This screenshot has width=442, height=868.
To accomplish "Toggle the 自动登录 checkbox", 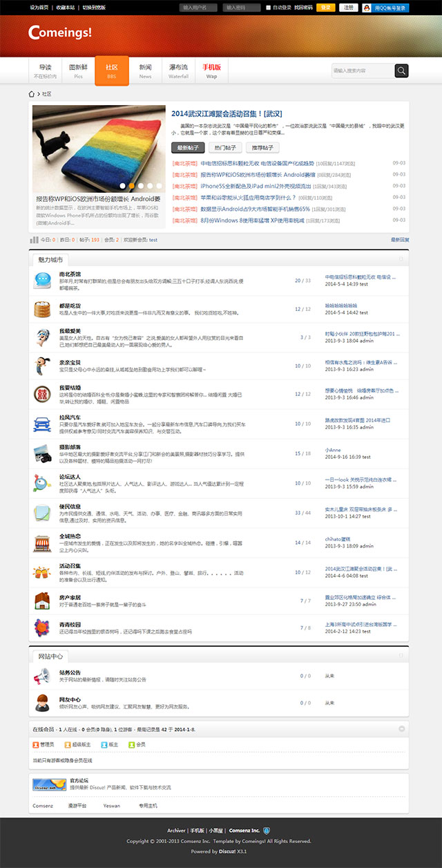I will point(269,8).
